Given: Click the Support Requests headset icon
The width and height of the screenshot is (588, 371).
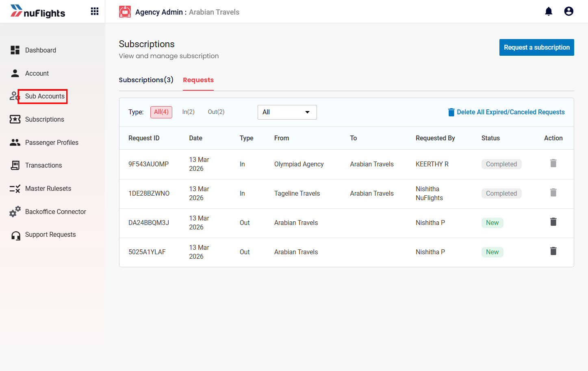Looking at the screenshot, I should (16, 236).
